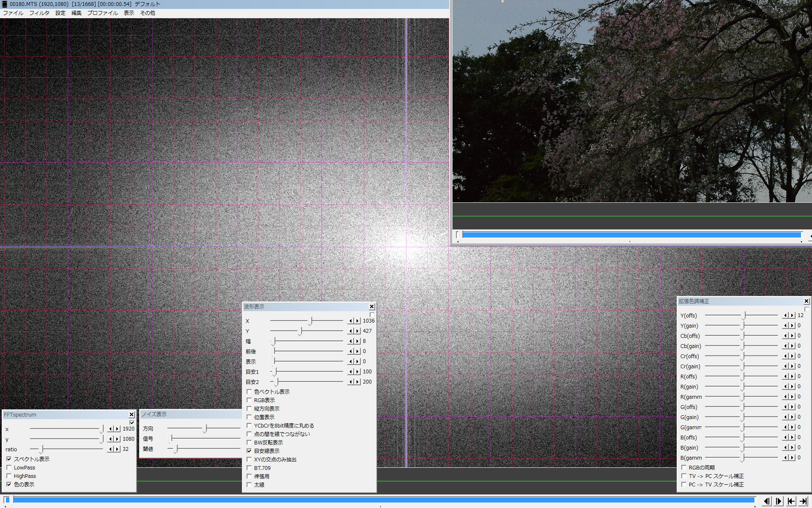Click main timeline seek bar
Screen dimensions: 812x508
point(381,500)
